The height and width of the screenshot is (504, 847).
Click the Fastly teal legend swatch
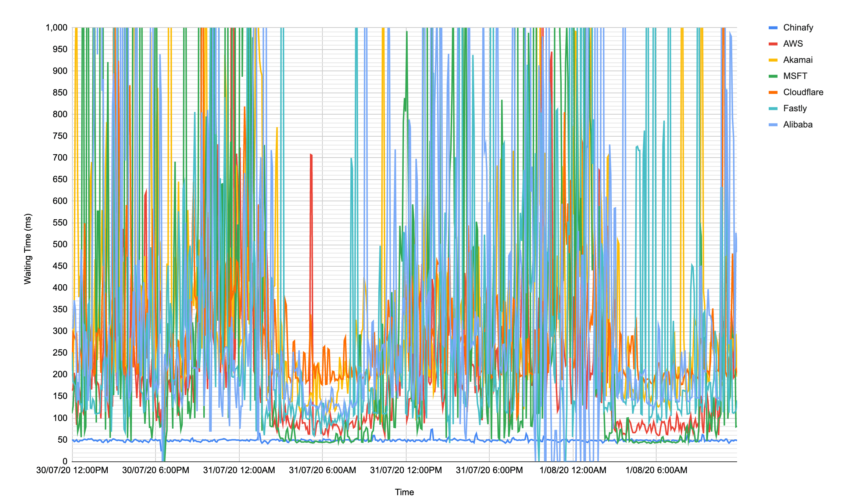(773, 109)
